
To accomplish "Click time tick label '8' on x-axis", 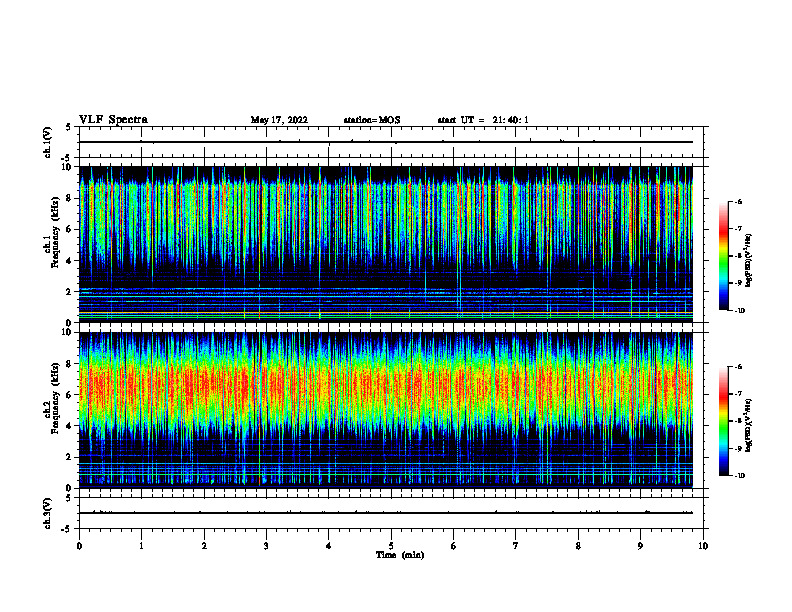I will click(578, 546).
